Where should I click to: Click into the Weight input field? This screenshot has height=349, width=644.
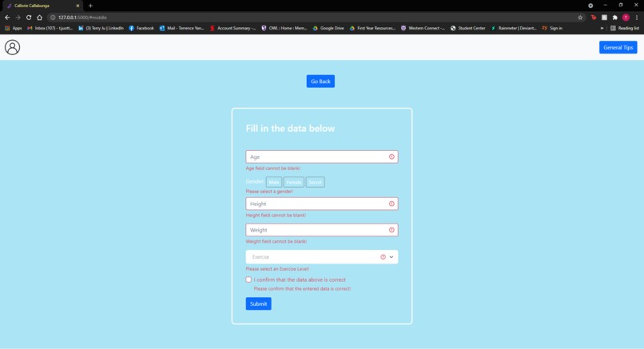point(321,230)
